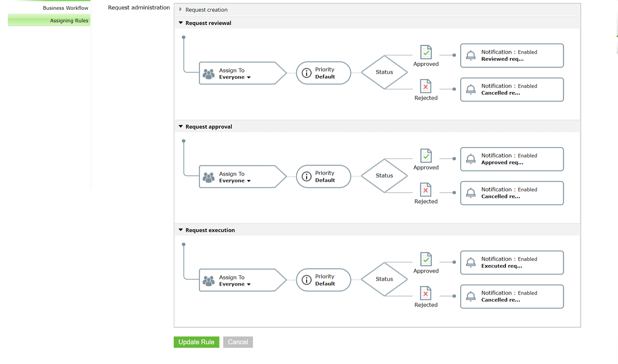
Task: Open Assign To dropdown under Request approval
Action: coord(248,181)
